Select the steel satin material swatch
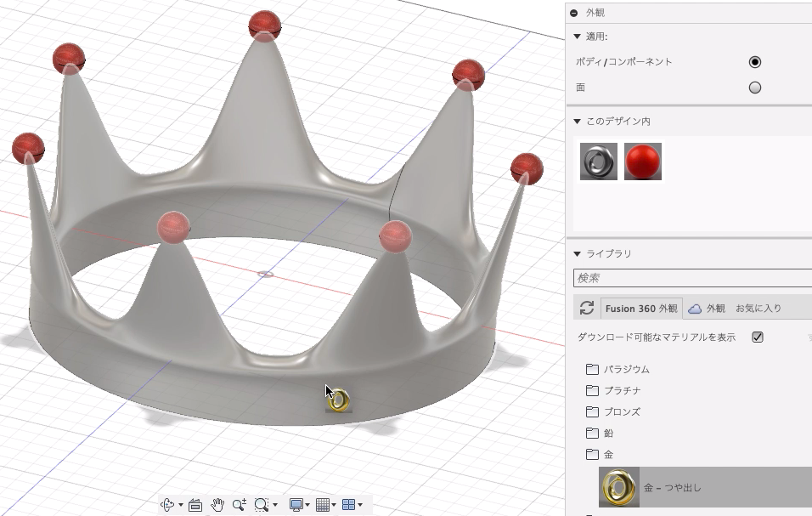 599,162
